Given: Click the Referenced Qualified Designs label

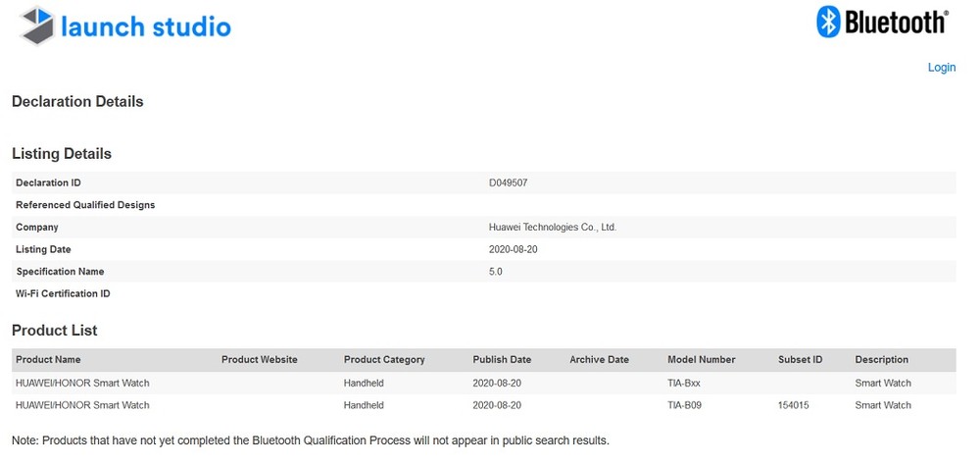Looking at the screenshot, I should pyautogui.click(x=85, y=205).
